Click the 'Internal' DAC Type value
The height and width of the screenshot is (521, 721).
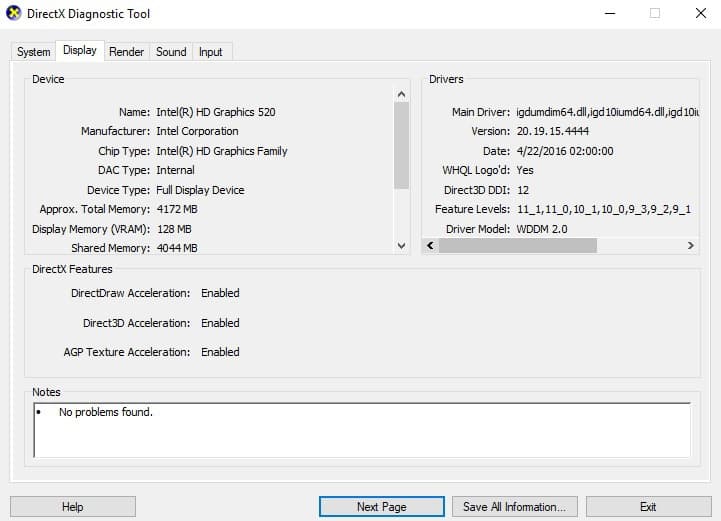tap(175, 171)
